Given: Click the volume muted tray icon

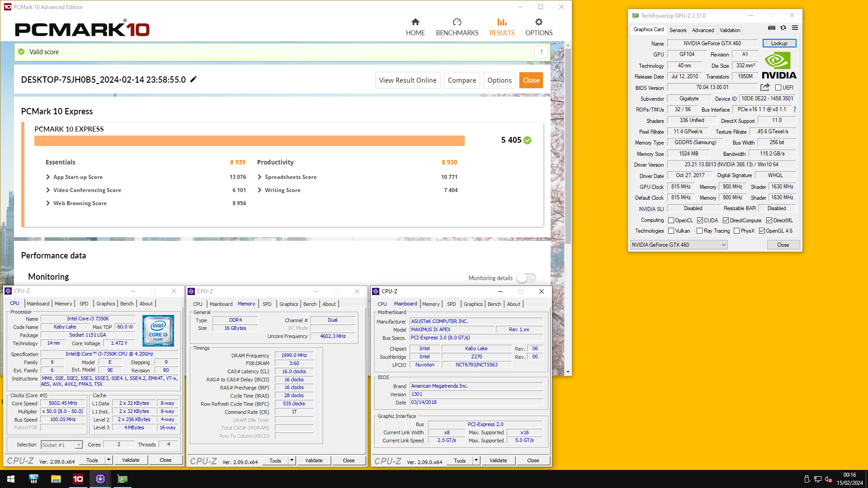Looking at the screenshot, I should point(829,479).
